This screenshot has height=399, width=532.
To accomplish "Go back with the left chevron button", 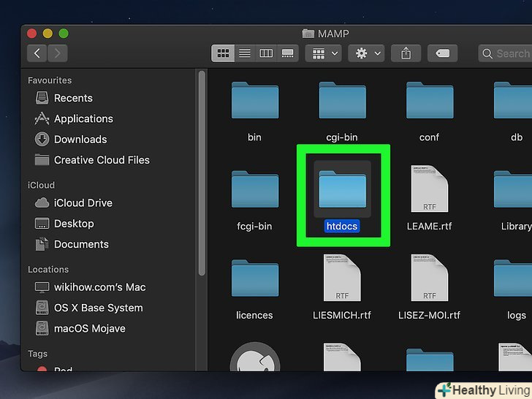I will click(x=37, y=53).
